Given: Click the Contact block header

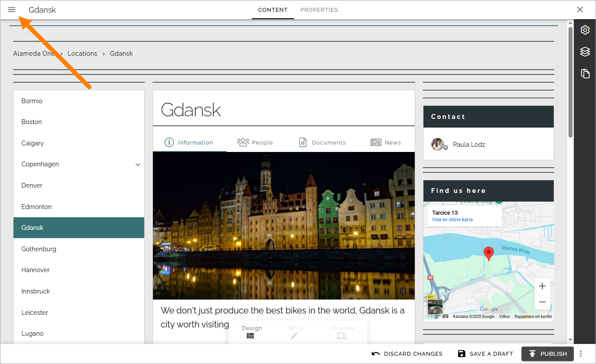Looking at the screenshot, I should point(488,117).
